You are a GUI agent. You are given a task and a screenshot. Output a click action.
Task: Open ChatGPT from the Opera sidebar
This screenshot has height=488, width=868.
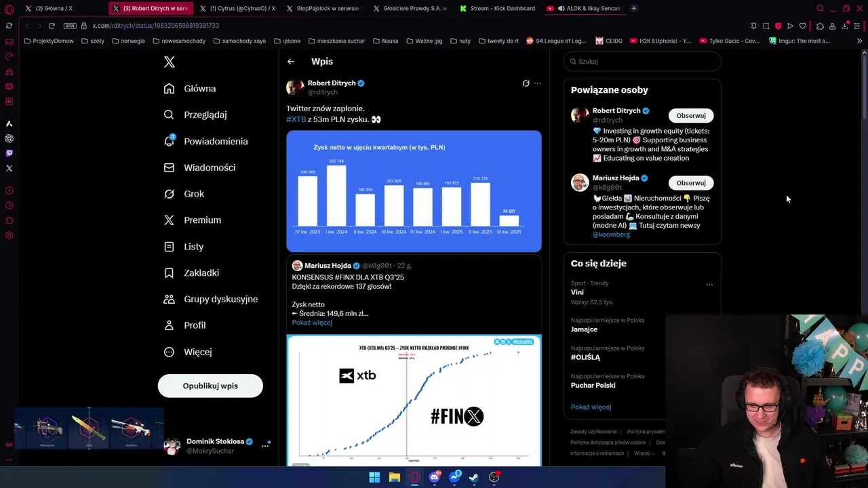[9, 138]
